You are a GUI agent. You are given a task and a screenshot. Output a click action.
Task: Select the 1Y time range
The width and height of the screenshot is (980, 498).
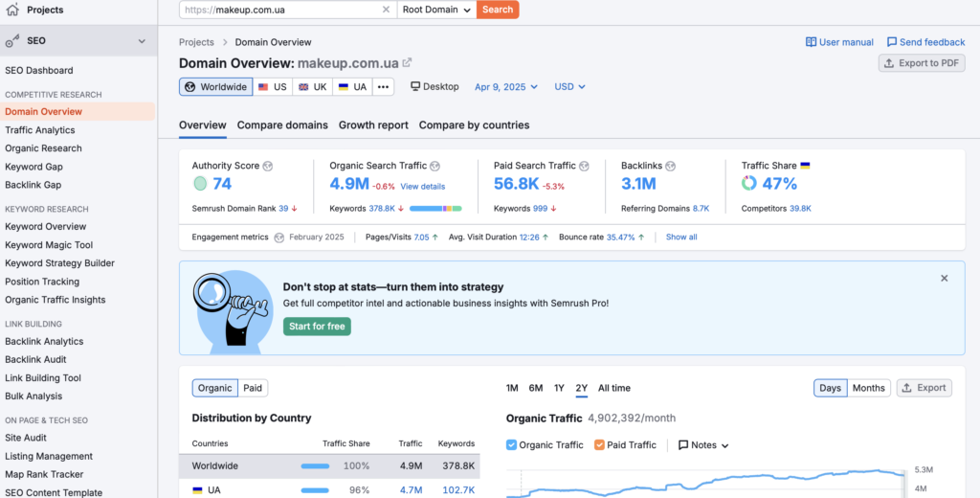pos(559,388)
